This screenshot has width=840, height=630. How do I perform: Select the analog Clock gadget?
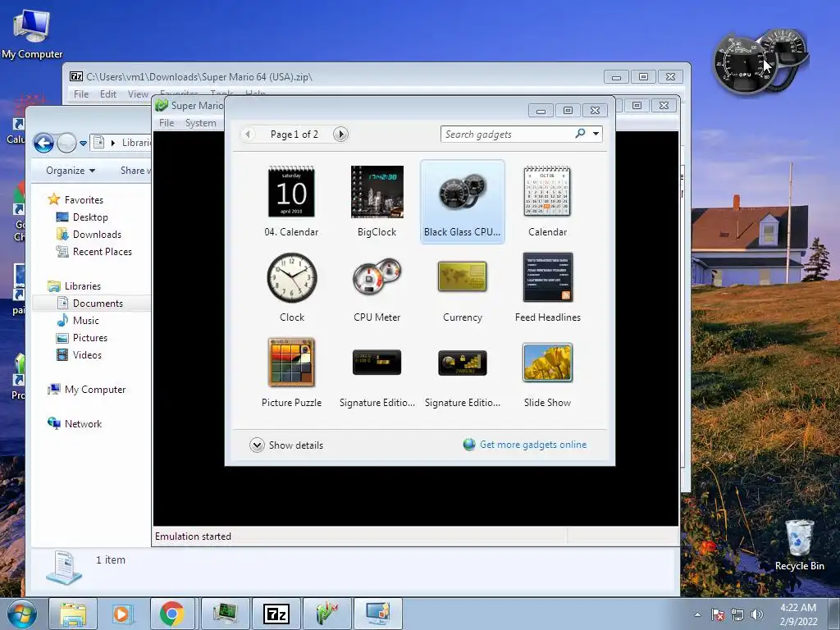[x=292, y=277]
